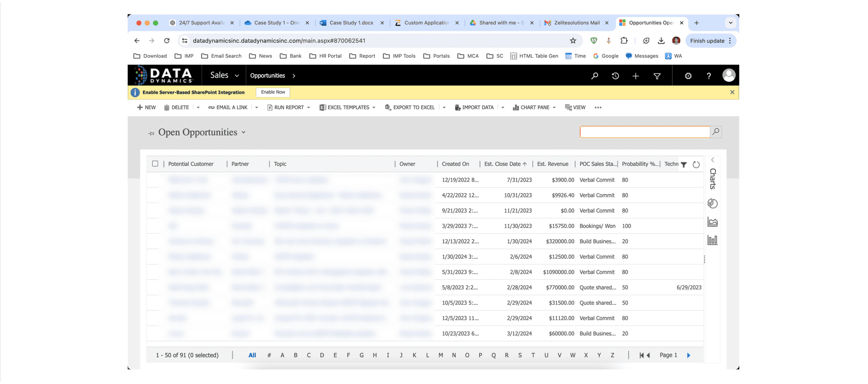The height and width of the screenshot is (384, 868).
Task: Open the help question mark icon
Action: pos(709,76)
